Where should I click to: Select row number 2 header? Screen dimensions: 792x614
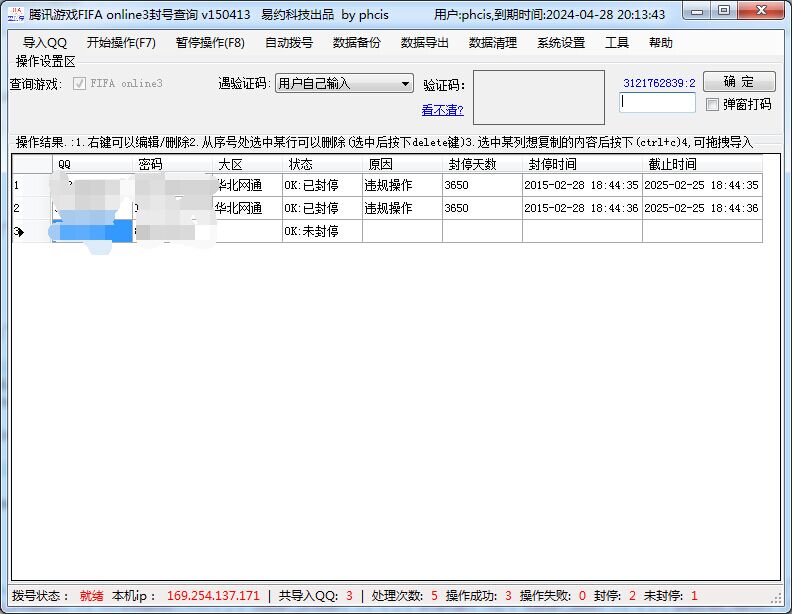click(31, 208)
